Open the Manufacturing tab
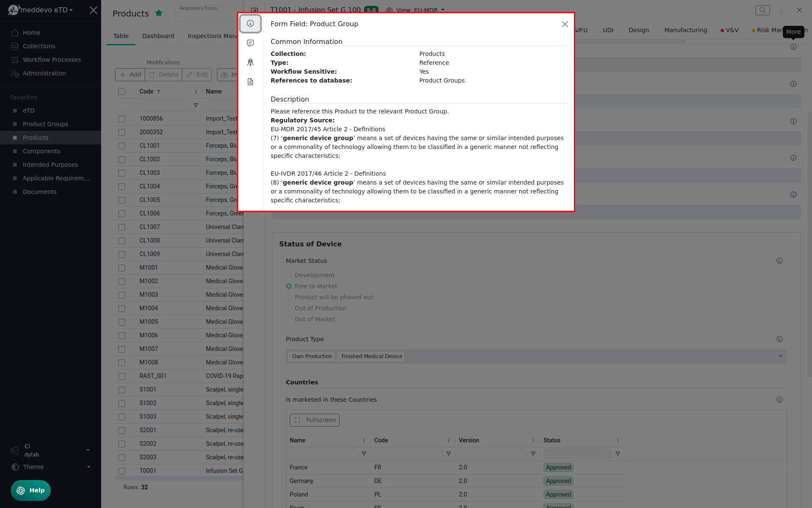Viewport: 812px width, 508px height. point(685,30)
